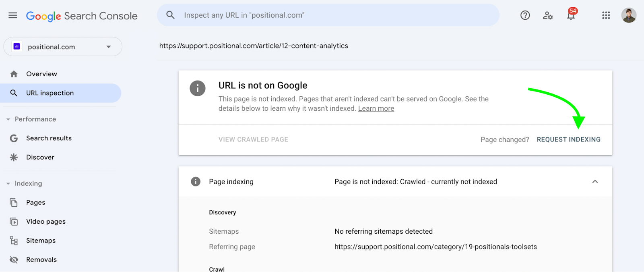Click Request Indexing
This screenshot has width=644, height=272.
point(568,139)
